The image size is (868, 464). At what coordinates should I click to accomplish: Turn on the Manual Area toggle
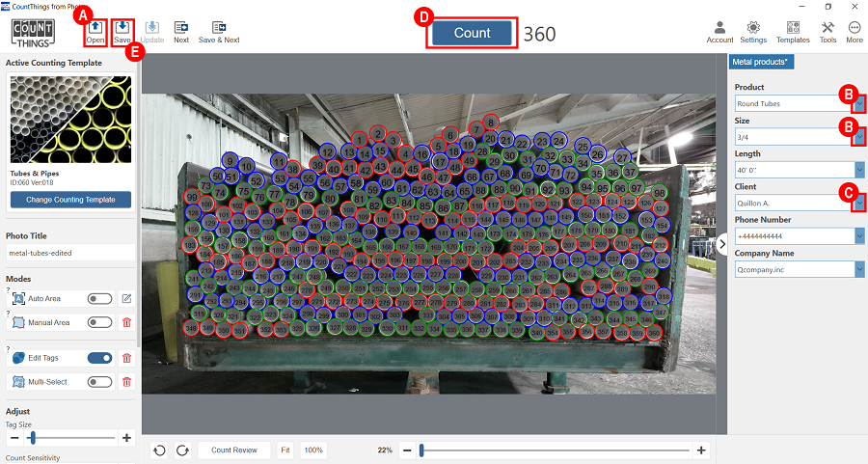99,321
